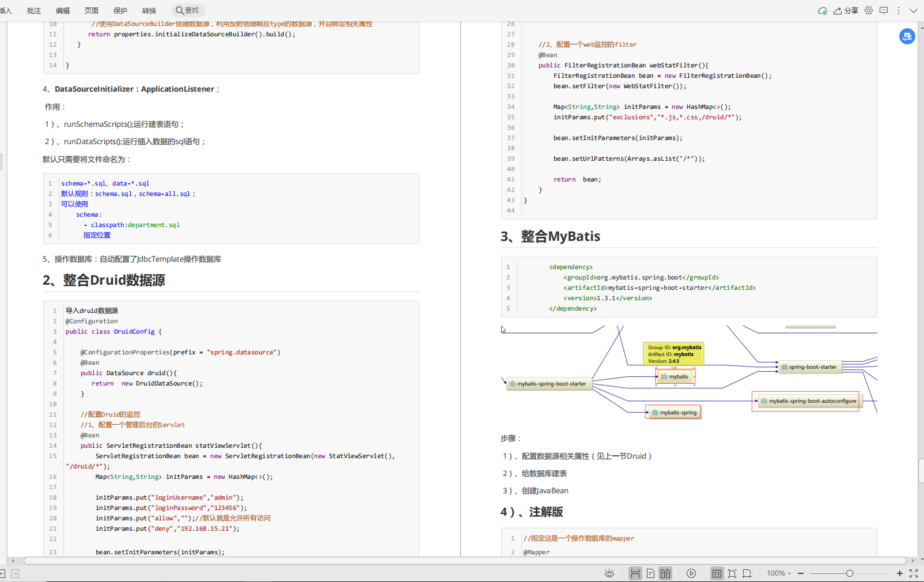Viewport: 924px width, 582px height.
Task: Select the fit-width view icon
Action: pos(747,573)
